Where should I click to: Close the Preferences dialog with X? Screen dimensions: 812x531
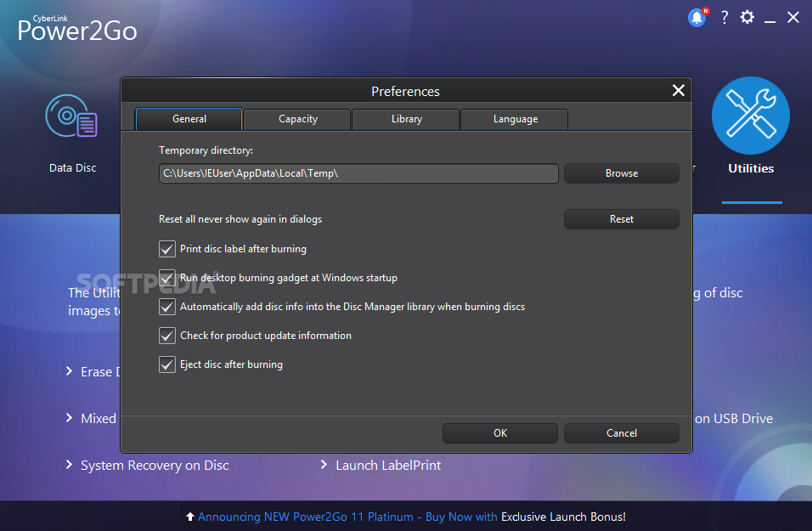[679, 90]
